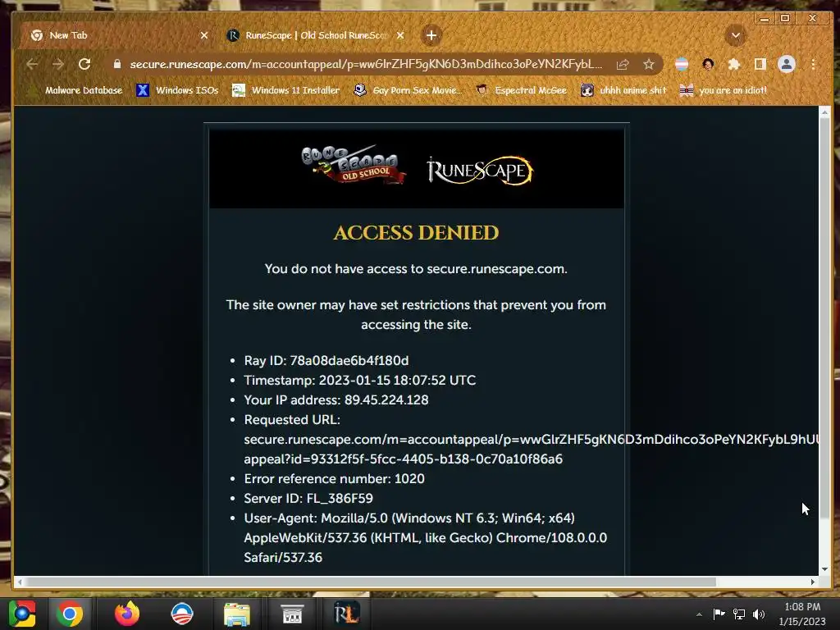840x630 pixels.
Task: Open the avatar face extension icon
Action: [x=708, y=64]
